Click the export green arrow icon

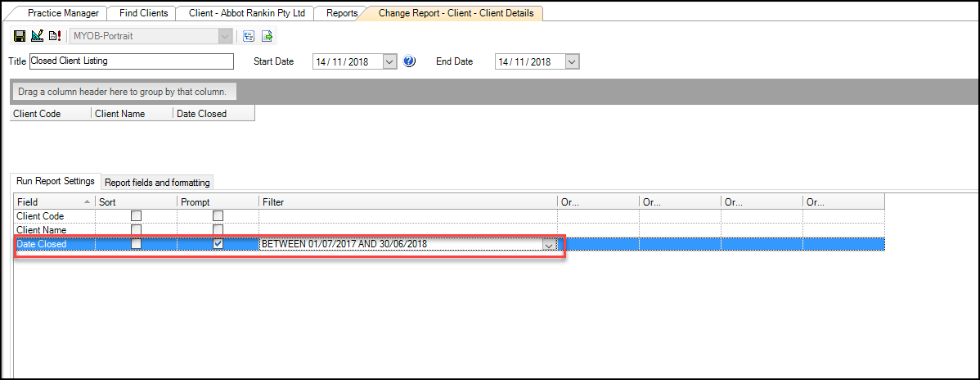coord(267,36)
